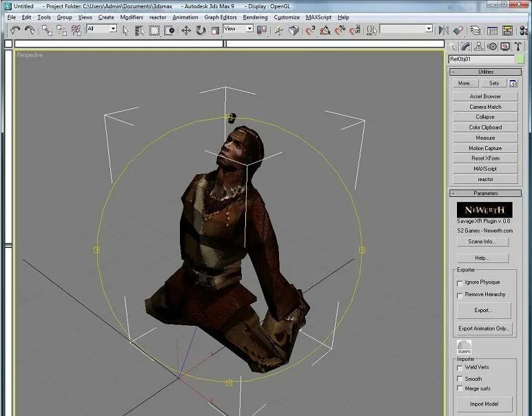Click the Export... button
532x416 pixels.
pos(484,310)
